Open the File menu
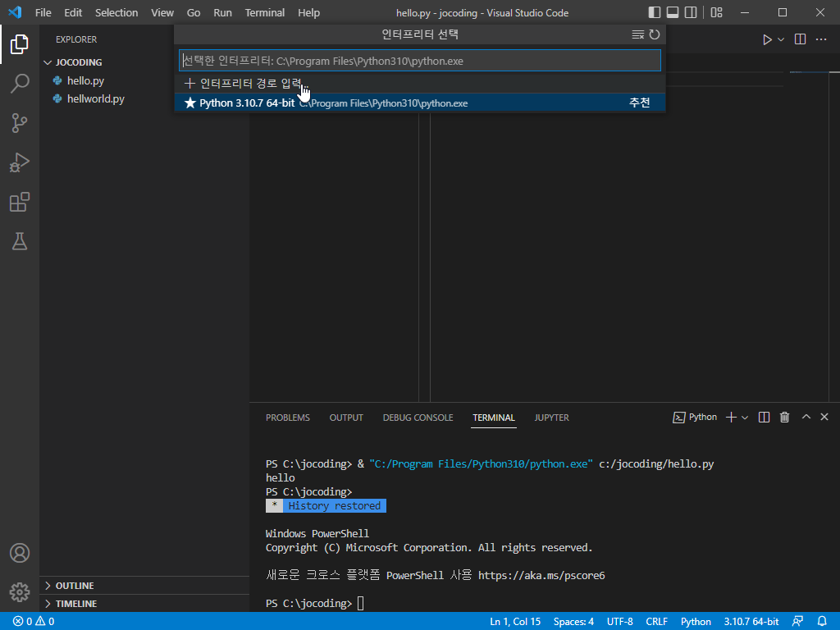Image resolution: width=840 pixels, height=630 pixels. (x=43, y=12)
